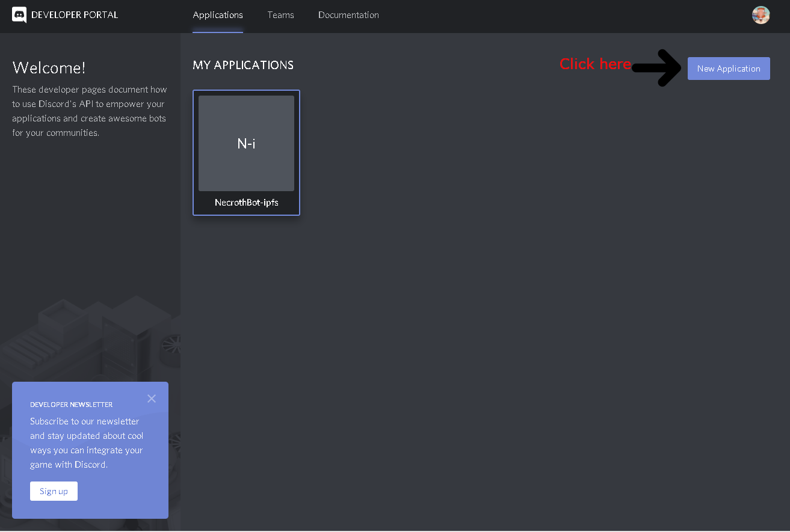
Task: Click the DEVELOPER NEWSLETTER heading text
Action: pyautogui.click(x=72, y=405)
